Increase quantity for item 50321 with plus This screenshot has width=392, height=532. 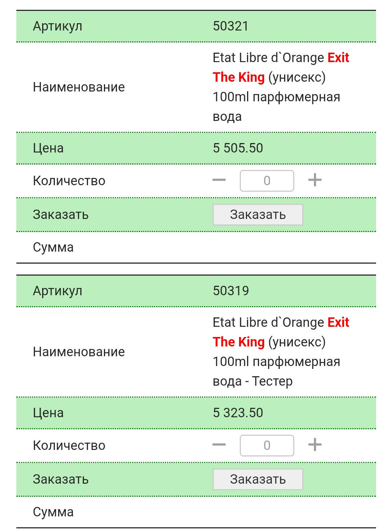[x=315, y=180]
